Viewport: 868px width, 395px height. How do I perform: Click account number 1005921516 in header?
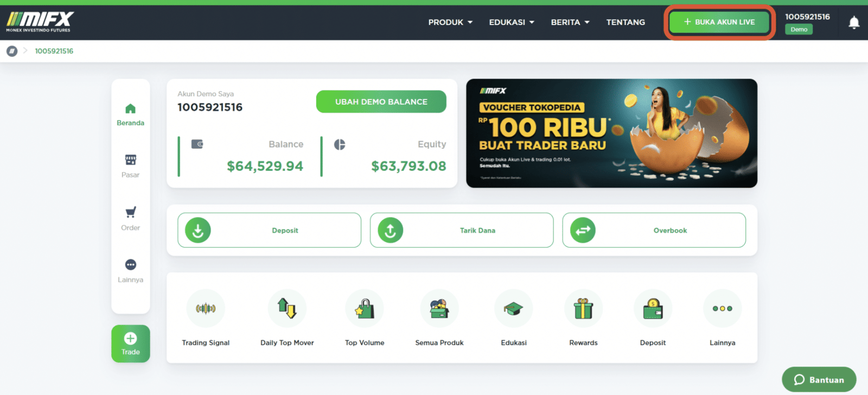point(807,17)
